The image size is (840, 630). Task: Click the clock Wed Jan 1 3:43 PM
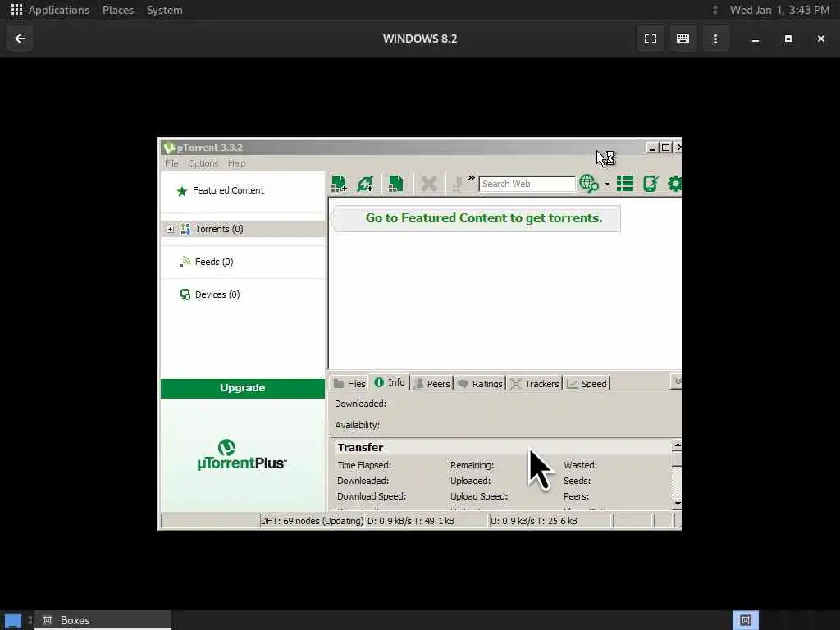click(x=779, y=10)
